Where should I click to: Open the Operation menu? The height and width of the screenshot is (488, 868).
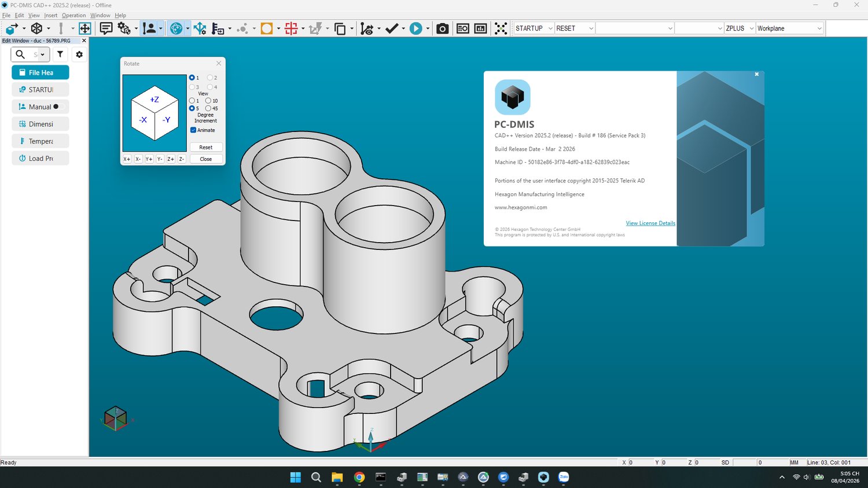[73, 15]
